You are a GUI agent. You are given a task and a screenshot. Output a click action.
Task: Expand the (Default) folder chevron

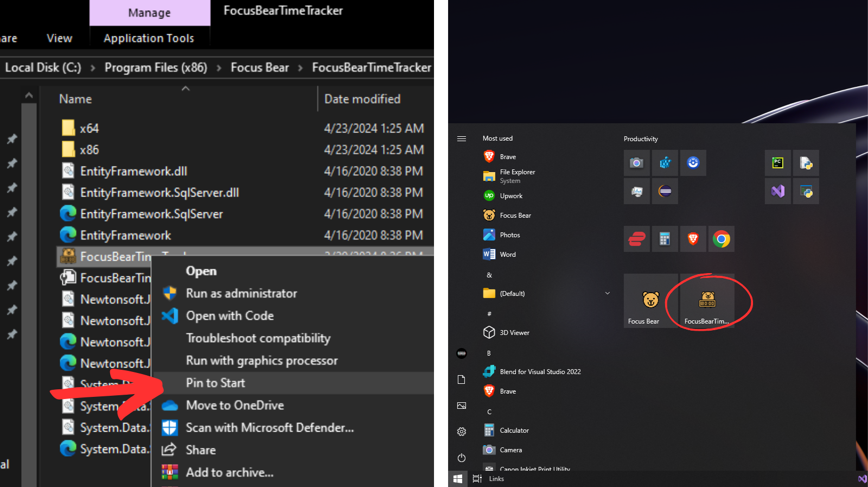(x=608, y=294)
